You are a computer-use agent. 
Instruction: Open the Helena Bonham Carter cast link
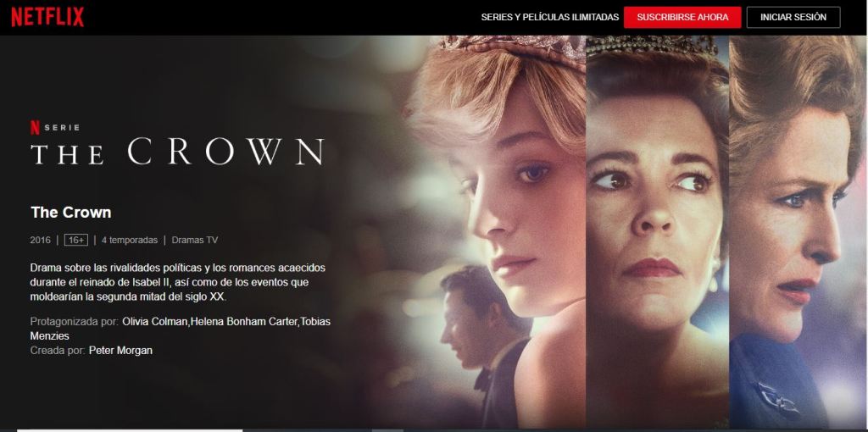point(243,321)
